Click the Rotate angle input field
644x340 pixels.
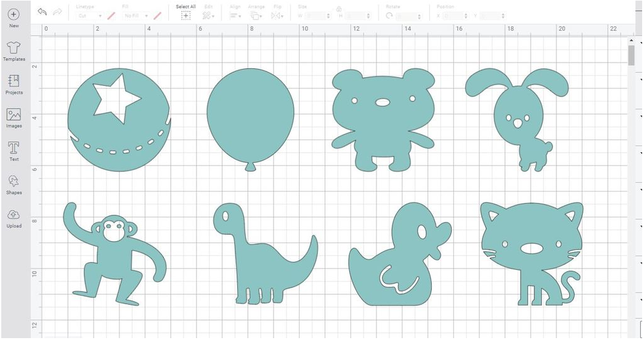pos(406,16)
